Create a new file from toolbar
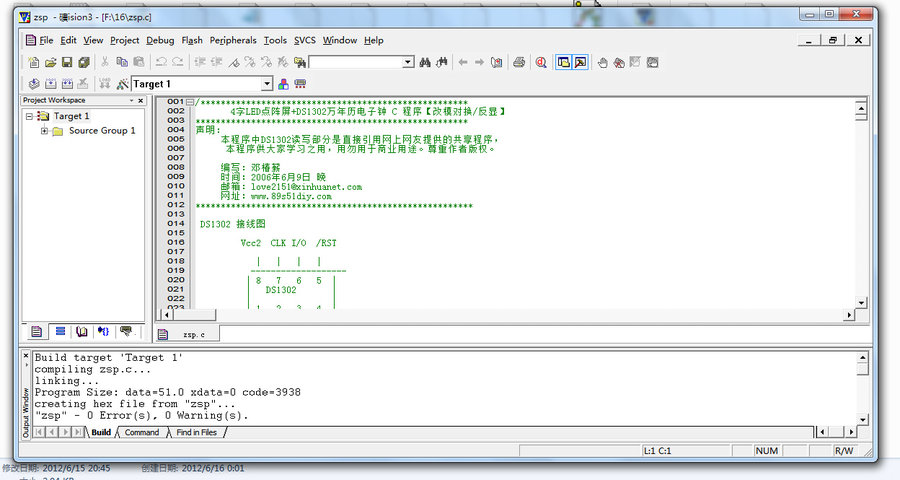The height and width of the screenshot is (480, 900). tap(34, 62)
